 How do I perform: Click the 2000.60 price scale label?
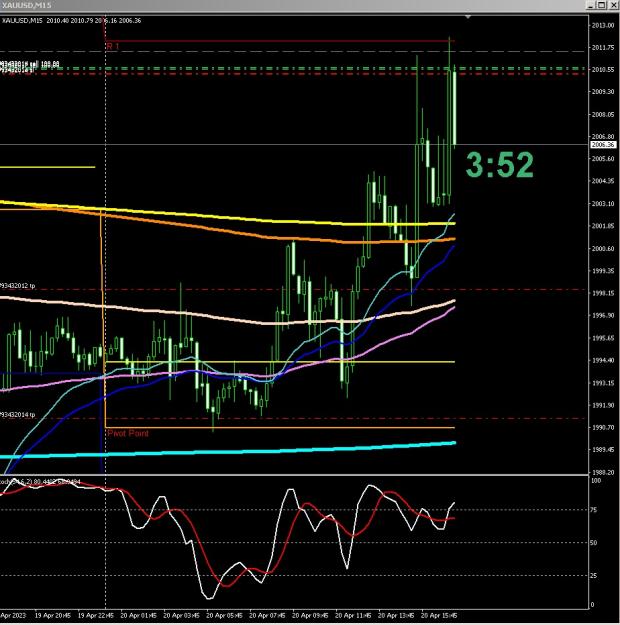coord(603,248)
